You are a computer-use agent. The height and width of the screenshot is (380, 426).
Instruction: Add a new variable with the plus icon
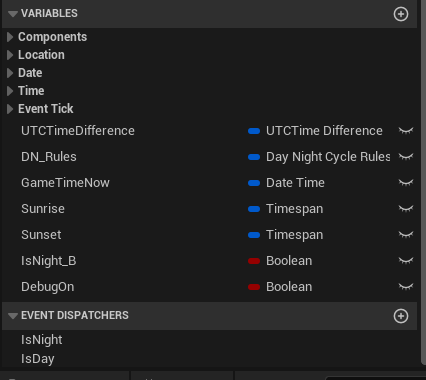tap(401, 14)
